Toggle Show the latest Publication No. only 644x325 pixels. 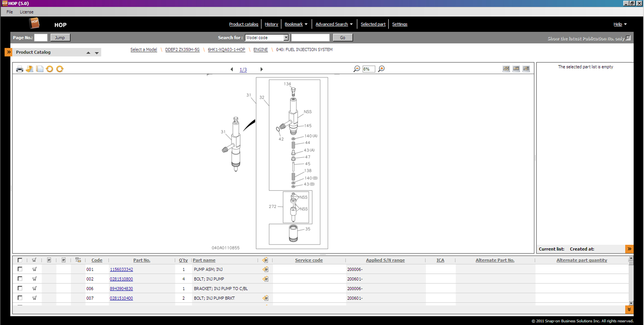click(628, 38)
